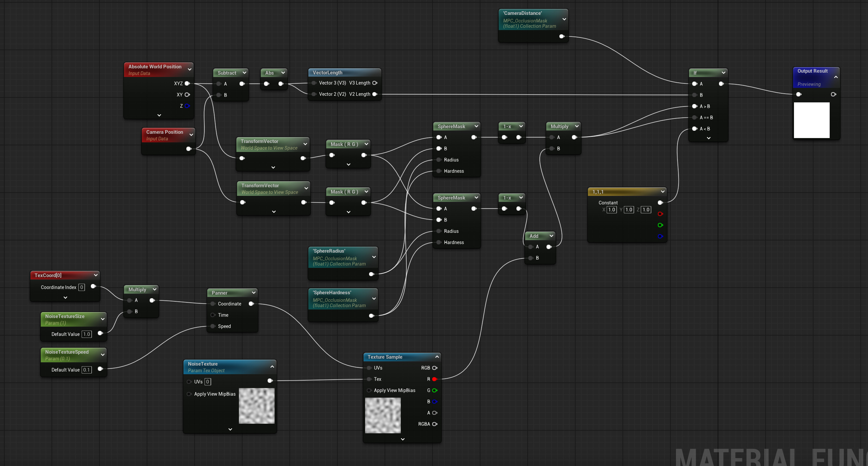The height and width of the screenshot is (466, 868).
Task: Click NoiseTexture UVs input pin
Action: coord(189,381)
